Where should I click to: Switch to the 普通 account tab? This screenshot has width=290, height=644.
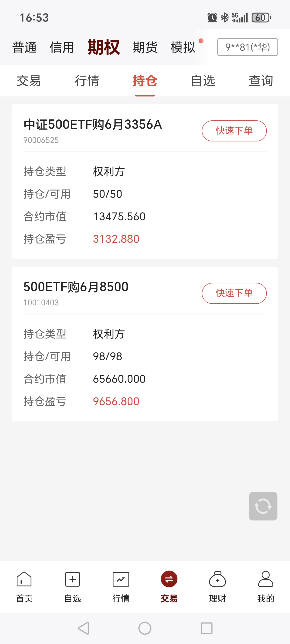(x=24, y=47)
